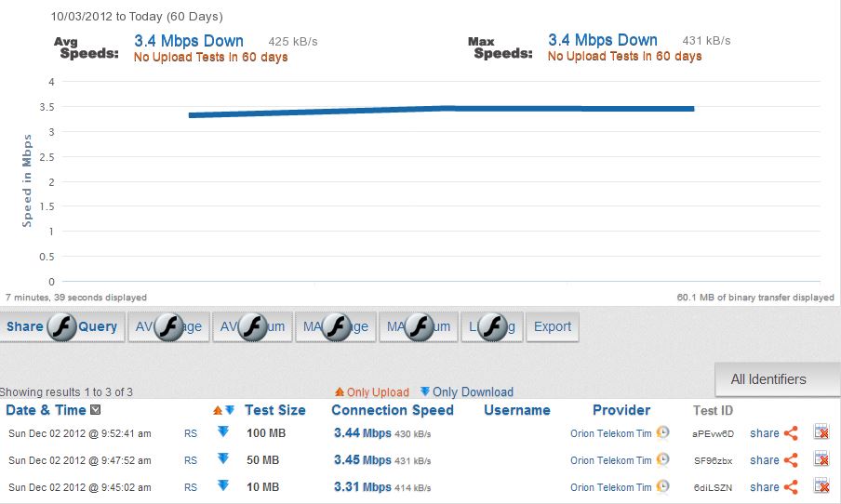Click share link for test SF96zbx
This screenshot has height=504, width=841.
click(x=765, y=460)
